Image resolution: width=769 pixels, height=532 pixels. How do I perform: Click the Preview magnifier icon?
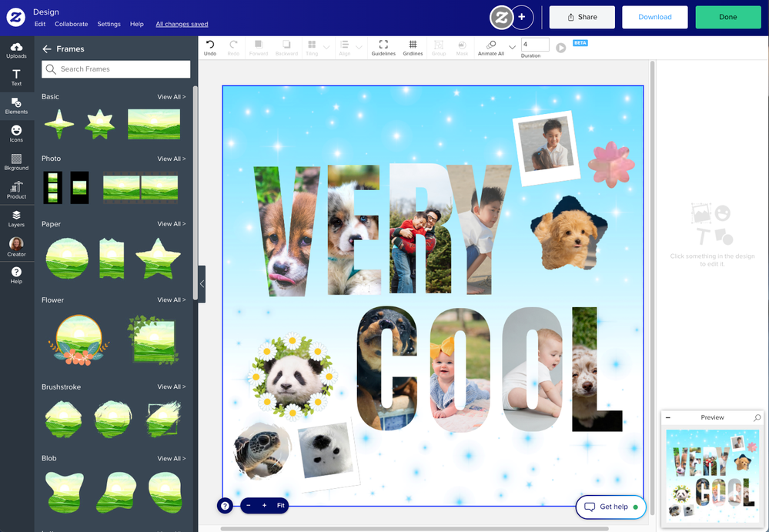757,418
